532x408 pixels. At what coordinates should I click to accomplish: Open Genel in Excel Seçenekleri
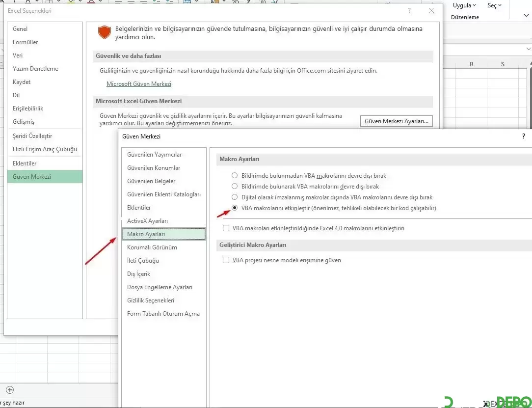point(45,29)
